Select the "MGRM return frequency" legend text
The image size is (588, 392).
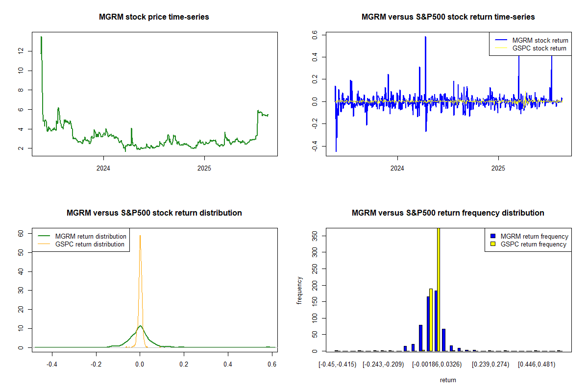click(x=534, y=236)
